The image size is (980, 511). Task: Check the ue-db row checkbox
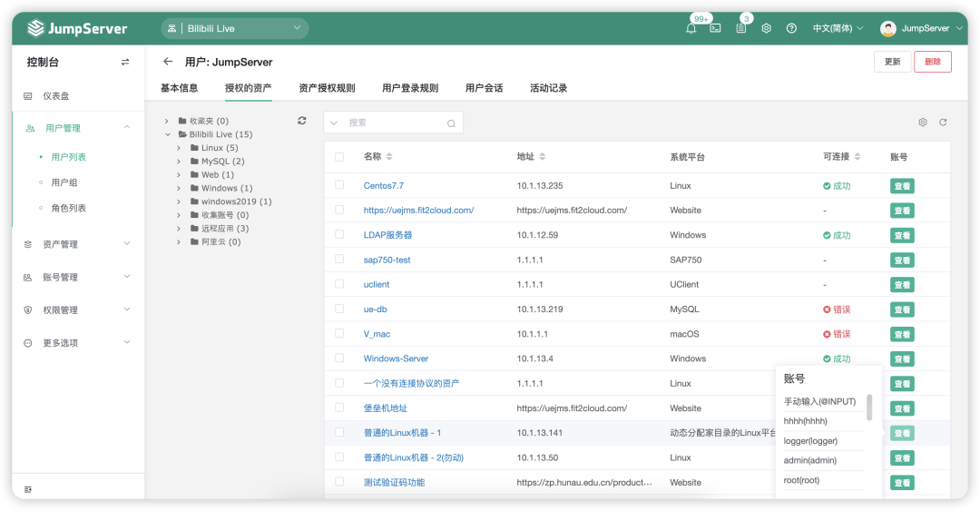(x=339, y=309)
